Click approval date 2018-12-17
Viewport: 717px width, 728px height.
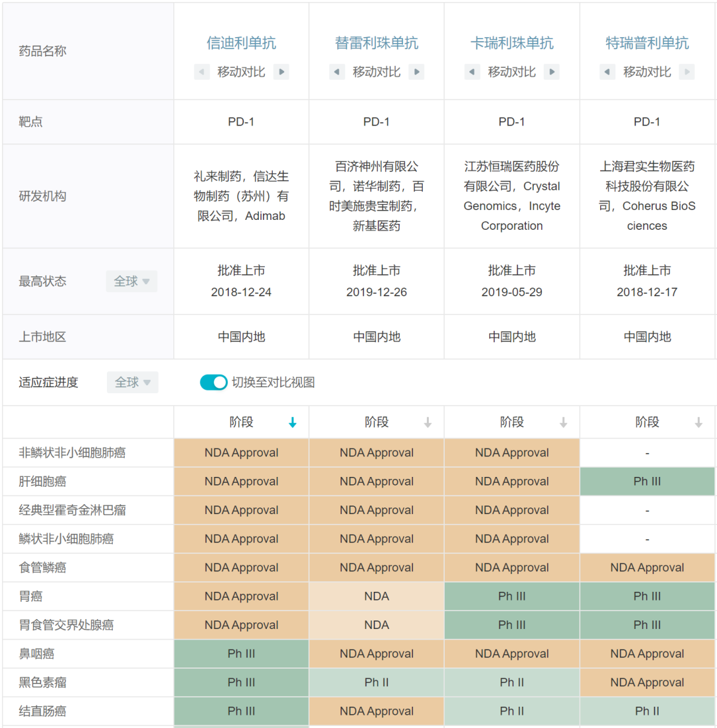coord(647,292)
